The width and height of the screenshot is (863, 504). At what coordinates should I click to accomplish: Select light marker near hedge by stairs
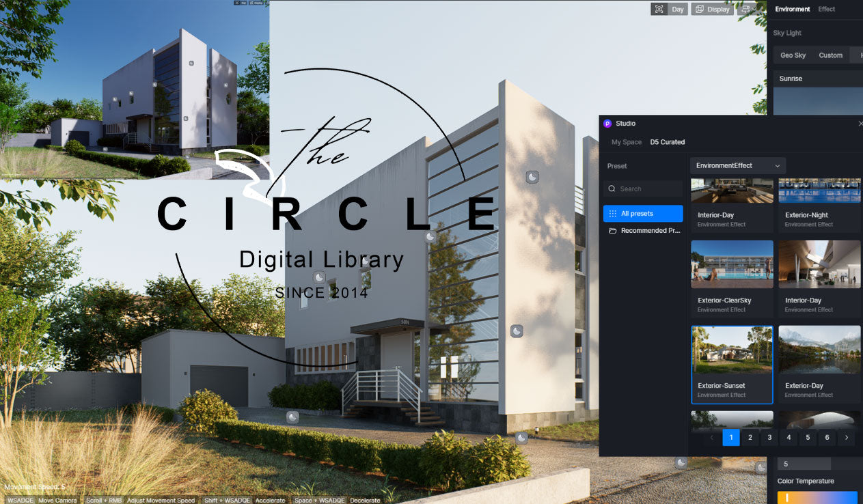(x=293, y=417)
